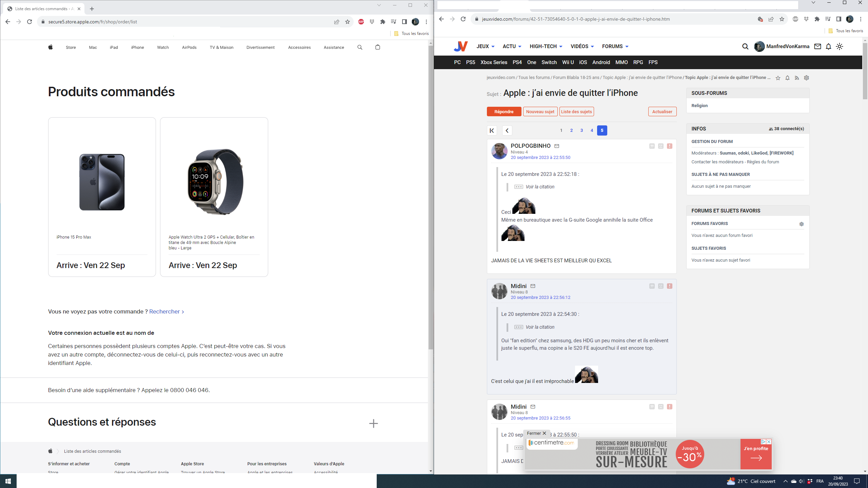Send private message to Midini from 22:56:12 post
The image size is (868, 488).
point(533,286)
